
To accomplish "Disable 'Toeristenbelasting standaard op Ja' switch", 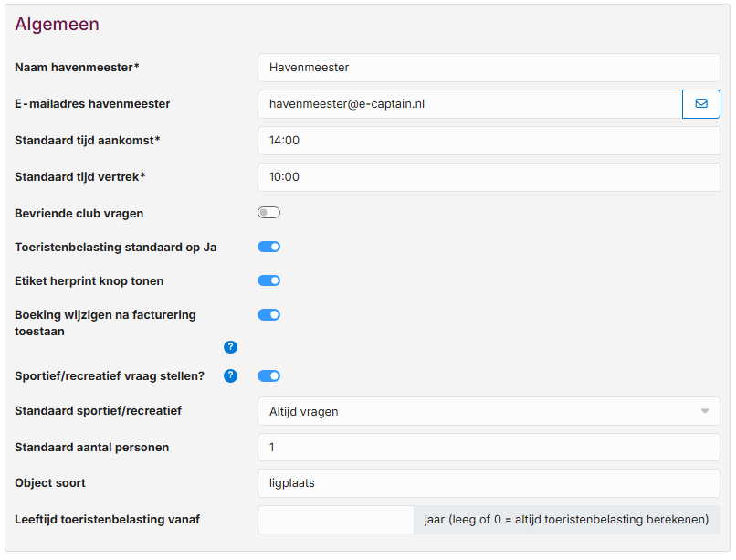I will [268, 247].
